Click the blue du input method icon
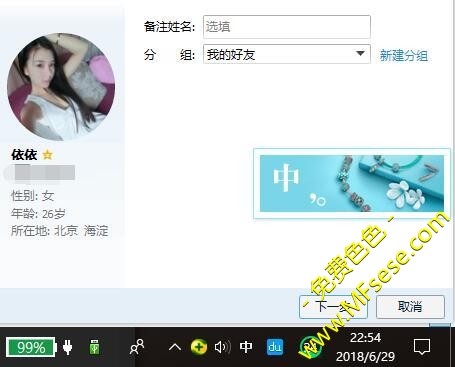455x367 pixels. 275,347
